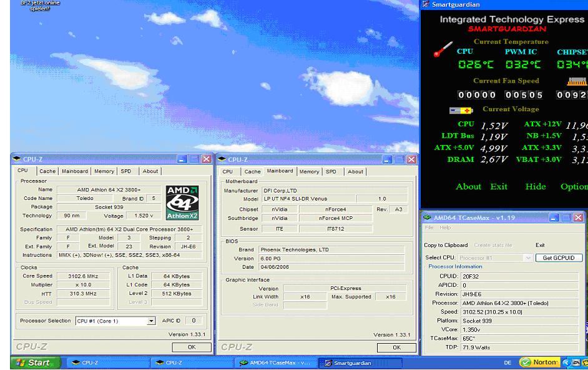Open SPD tab in right CPU-Z
588x370 pixels.
tap(331, 171)
